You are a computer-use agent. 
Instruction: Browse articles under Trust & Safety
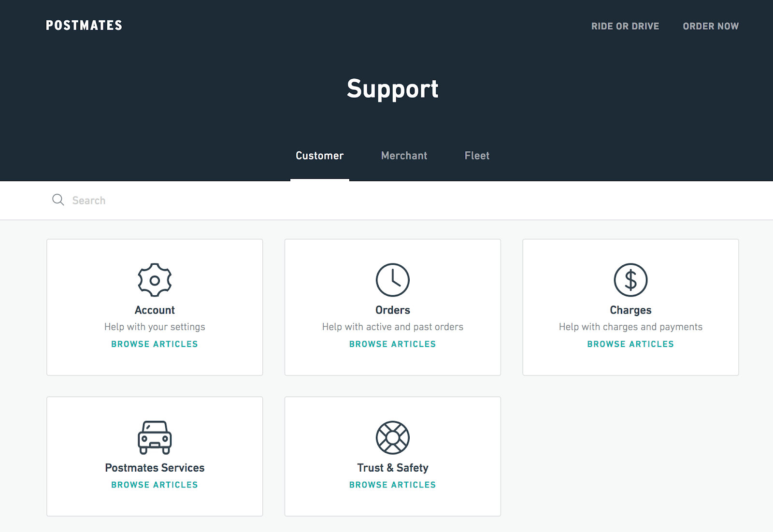(393, 485)
